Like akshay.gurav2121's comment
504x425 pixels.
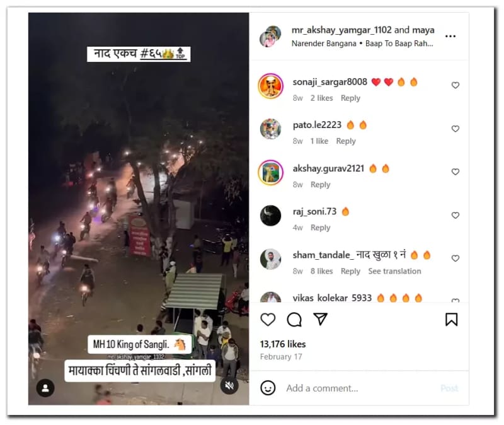(455, 172)
